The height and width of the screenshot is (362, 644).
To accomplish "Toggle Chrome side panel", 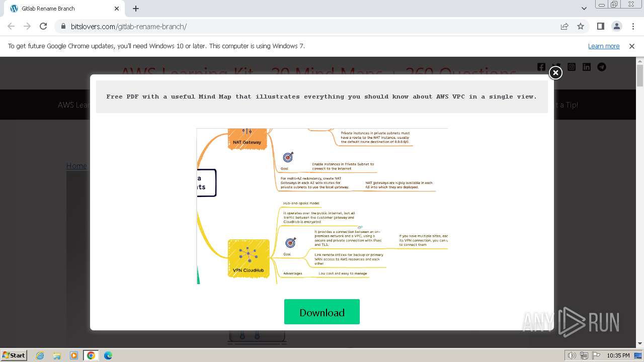I will tap(600, 26).
